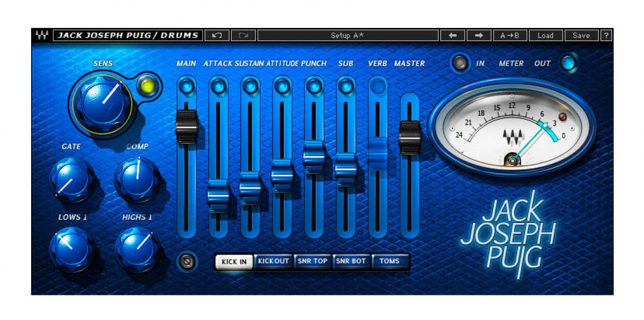Click the phase invert button

point(187,262)
